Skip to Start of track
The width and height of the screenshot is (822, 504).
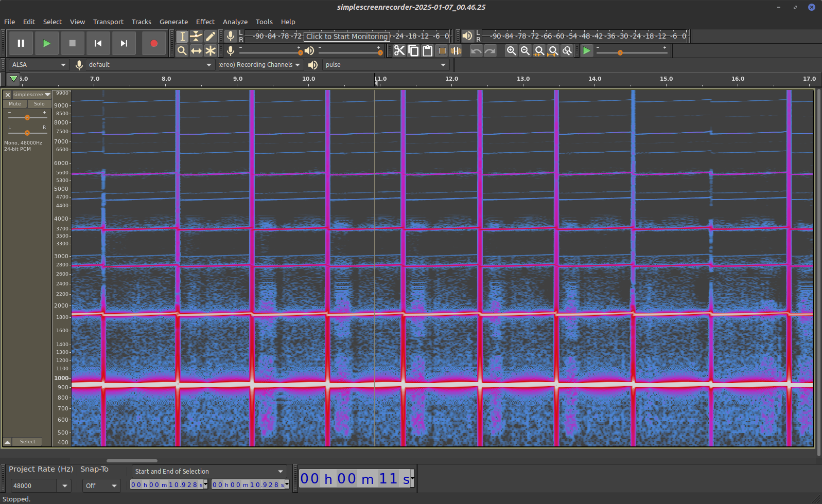(x=98, y=43)
